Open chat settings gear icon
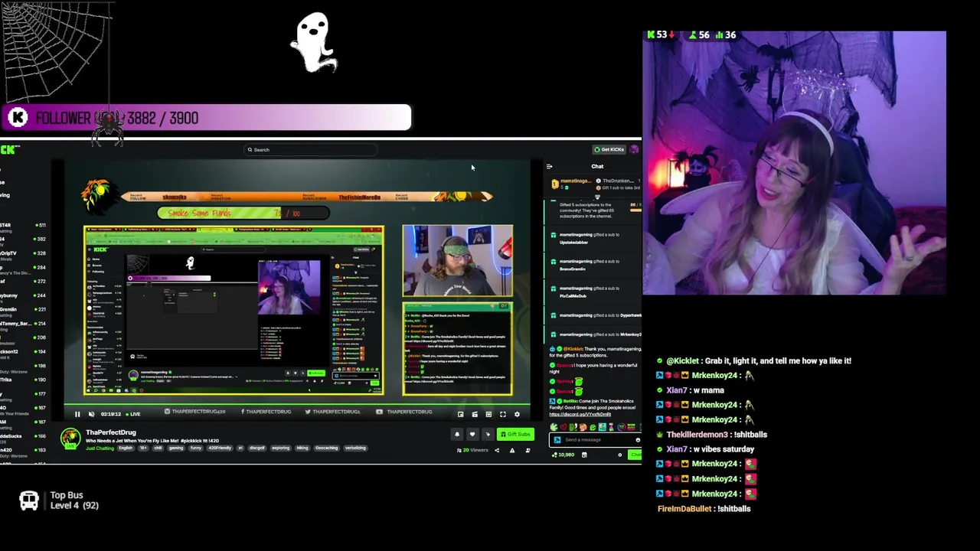The width and height of the screenshot is (980, 551). [620, 455]
